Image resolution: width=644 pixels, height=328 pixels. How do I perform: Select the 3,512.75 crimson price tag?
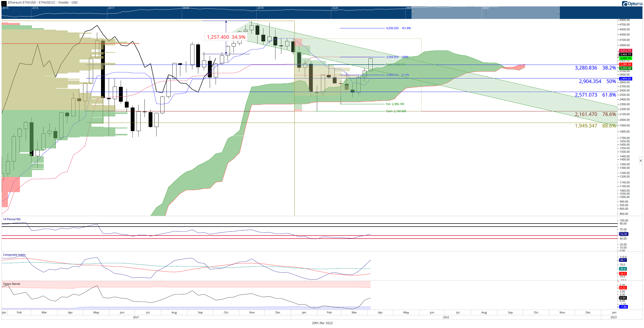point(625,51)
